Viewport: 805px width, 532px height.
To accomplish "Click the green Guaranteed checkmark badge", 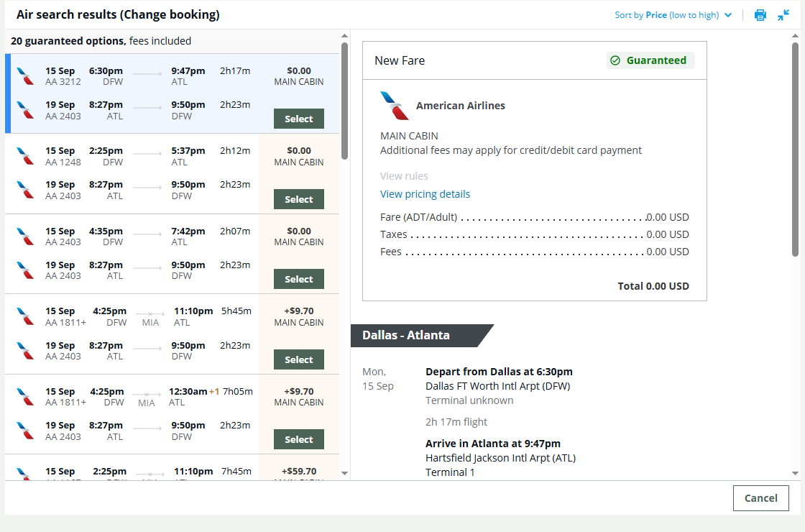I will 650,60.
